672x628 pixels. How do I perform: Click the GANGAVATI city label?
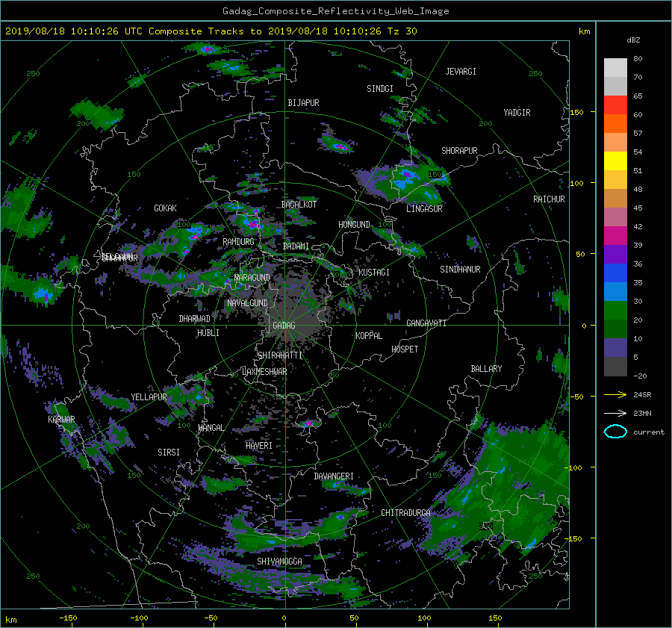426,323
